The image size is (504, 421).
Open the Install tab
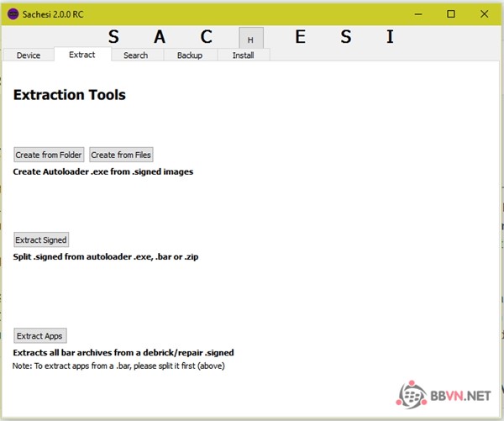pyautogui.click(x=244, y=55)
